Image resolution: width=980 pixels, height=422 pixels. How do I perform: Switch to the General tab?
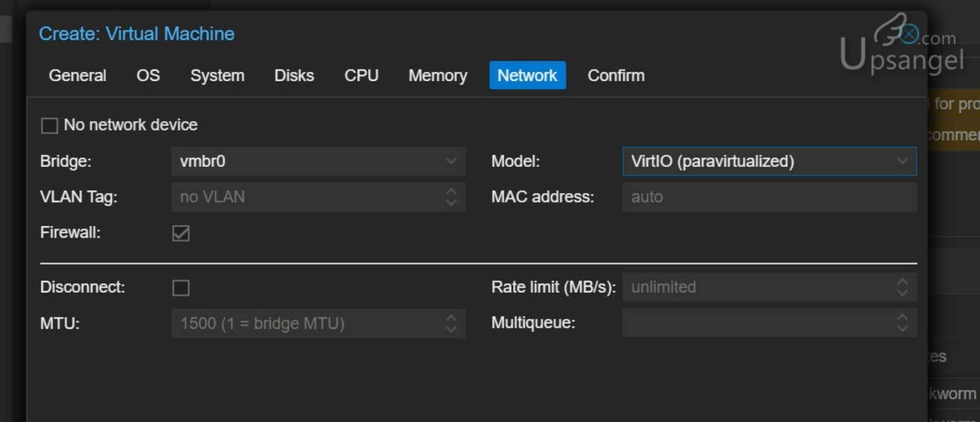[78, 76]
